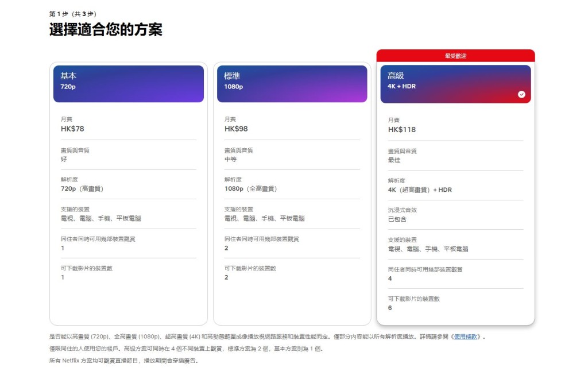588x371 pixels.
Task: Click the 沉浸式音效 已包含 row on Premium
Action: pos(402,215)
